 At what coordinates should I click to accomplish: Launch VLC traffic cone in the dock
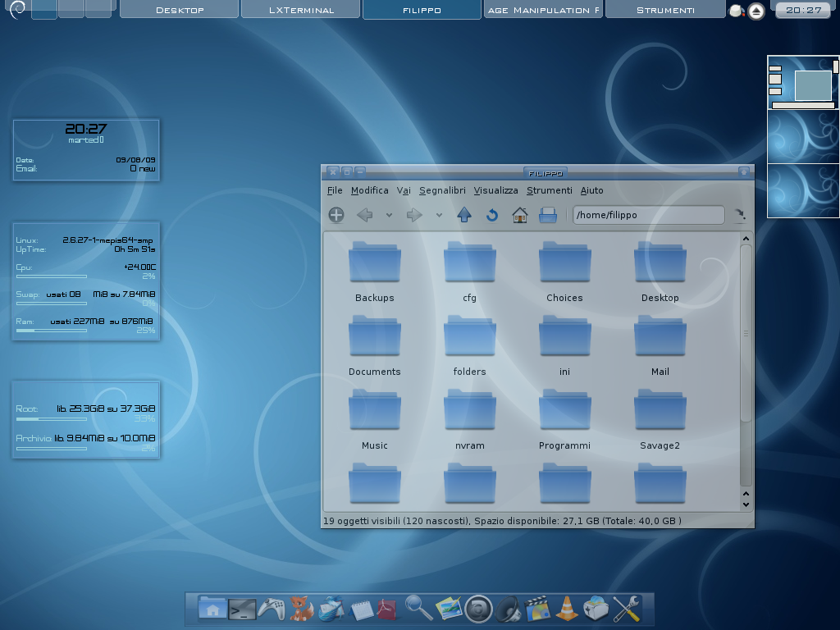tap(567, 609)
